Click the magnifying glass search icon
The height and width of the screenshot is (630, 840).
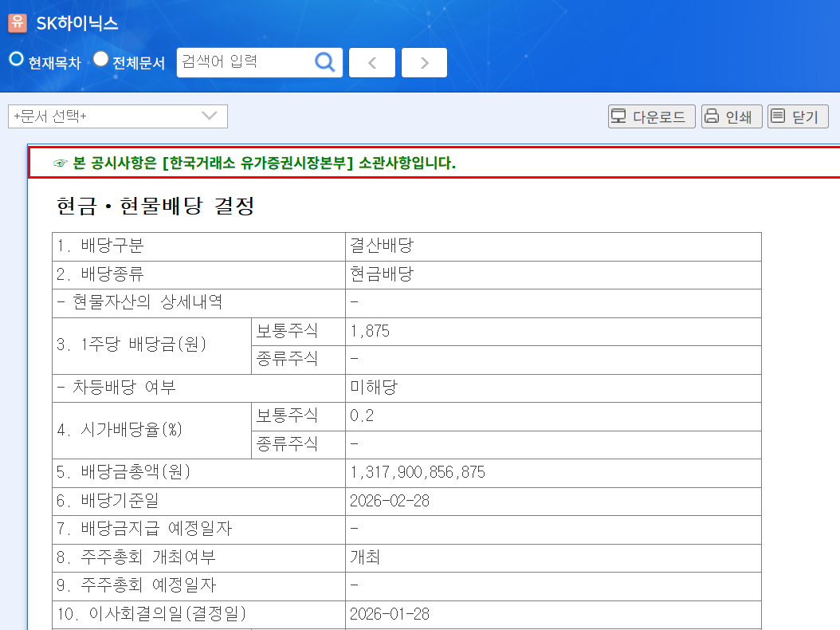click(x=324, y=62)
